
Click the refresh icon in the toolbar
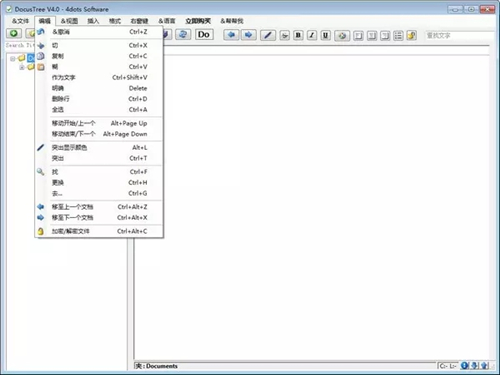(183, 34)
